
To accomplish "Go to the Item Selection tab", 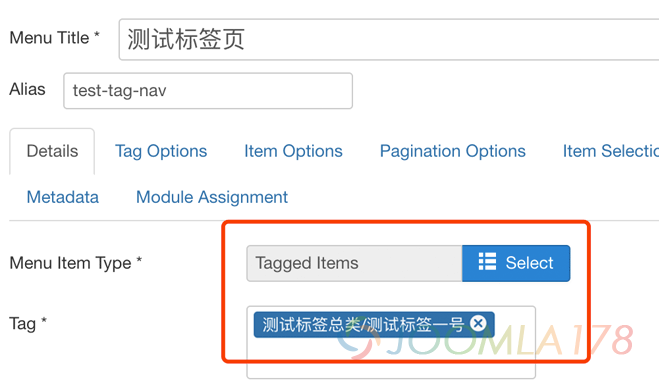I will pyautogui.click(x=611, y=151).
